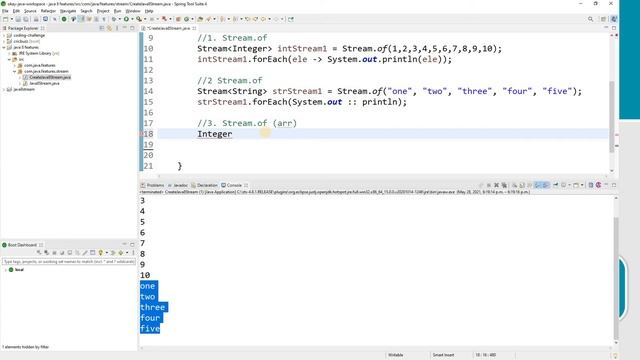This screenshot has width=640, height=360.
Task: Maximize the Console view
Action: 613,185
